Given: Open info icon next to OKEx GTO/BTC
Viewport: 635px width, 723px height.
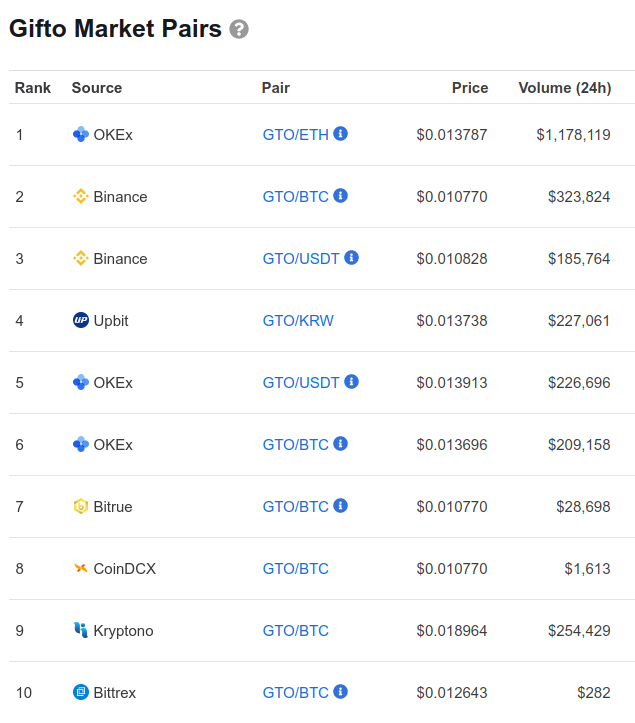Looking at the screenshot, I should 340,444.
